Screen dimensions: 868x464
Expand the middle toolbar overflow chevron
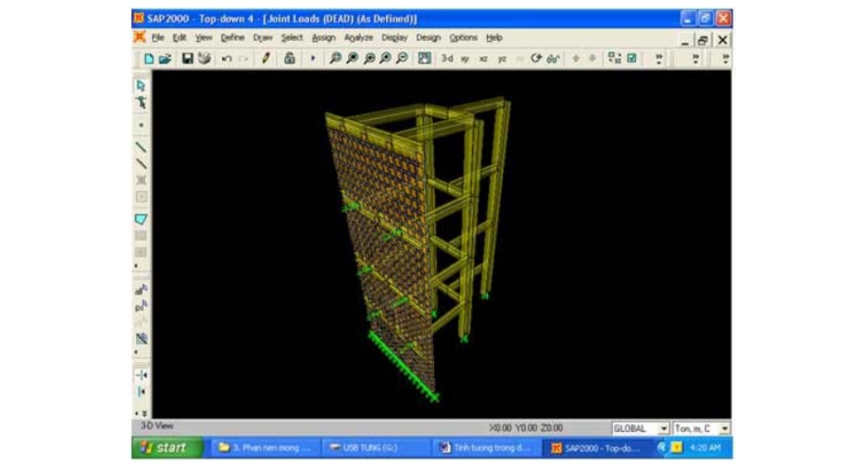696,59
